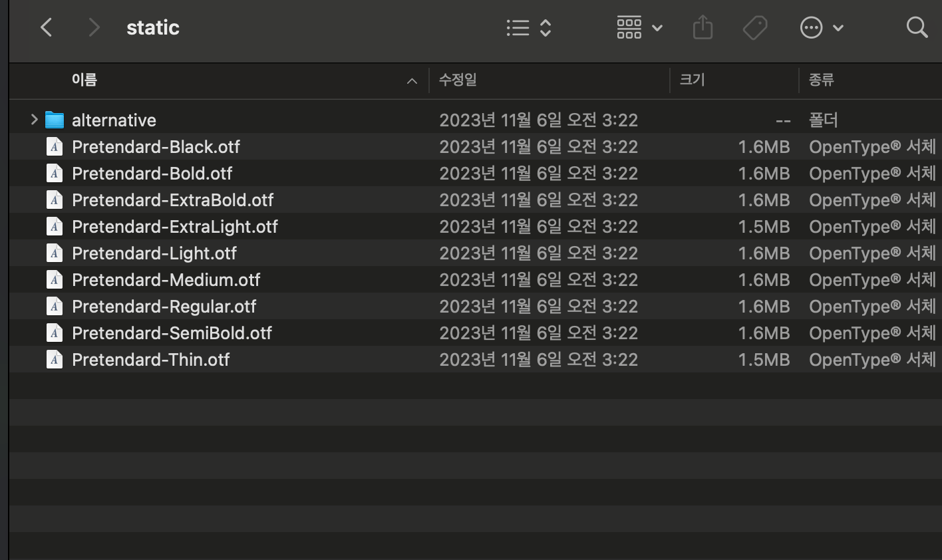Viewport: 942px width, 560px height.
Task: Click the 1.6MB size of Pretendard-Light.otf
Action: coord(764,253)
